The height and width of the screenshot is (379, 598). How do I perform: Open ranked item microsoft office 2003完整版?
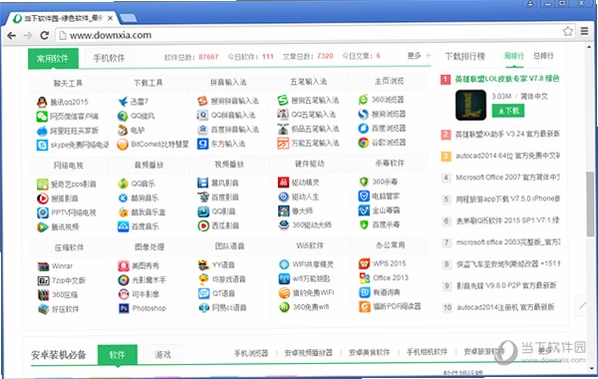tap(508, 242)
